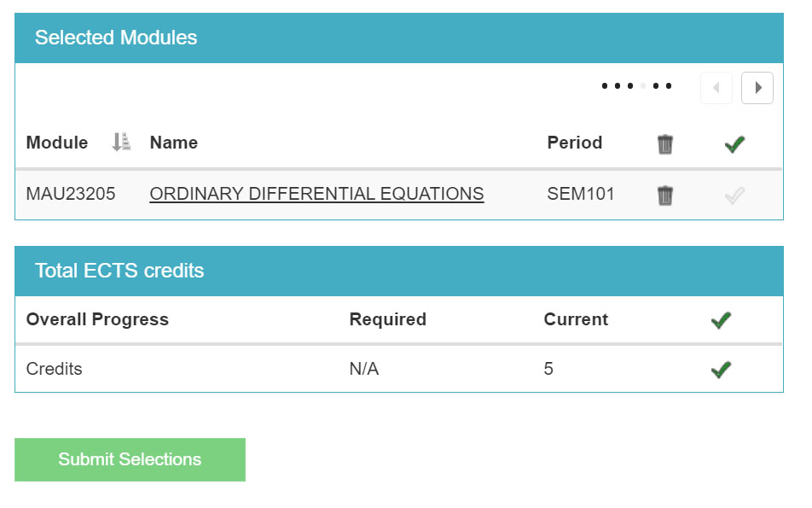The width and height of the screenshot is (812, 508).
Task: Delete MAU23205 using its trash icon
Action: tap(664, 194)
